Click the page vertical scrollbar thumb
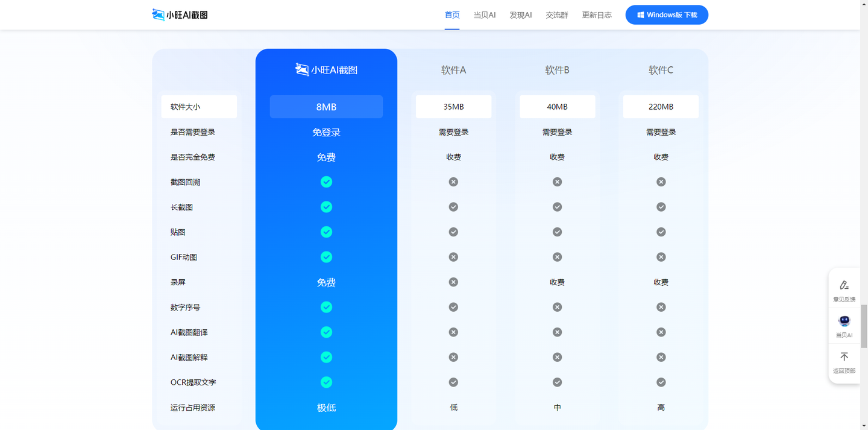The height and width of the screenshot is (430, 868). pyautogui.click(x=863, y=326)
